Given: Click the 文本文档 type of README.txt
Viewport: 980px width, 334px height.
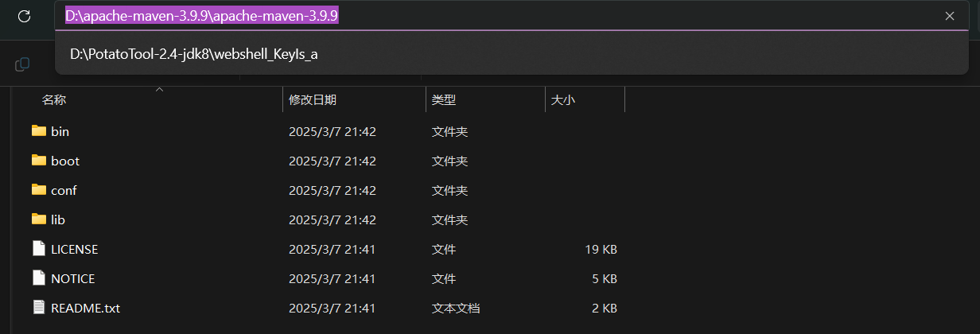Looking at the screenshot, I should [x=455, y=308].
